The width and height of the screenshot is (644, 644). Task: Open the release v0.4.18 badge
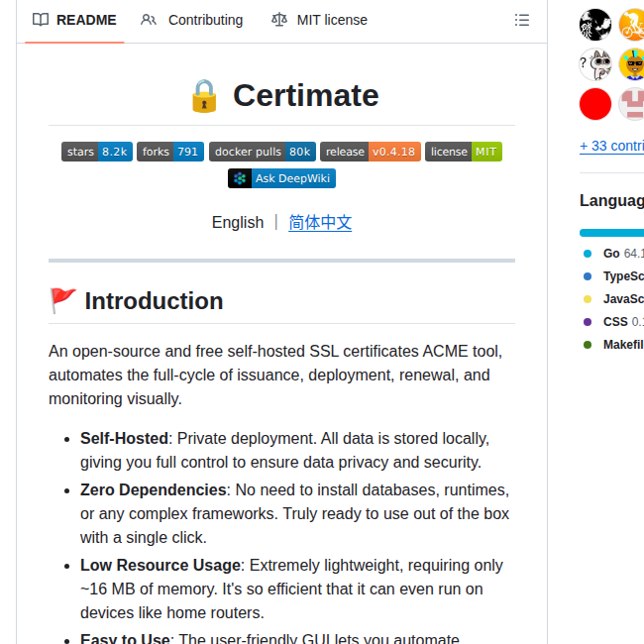pyautogui.click(x=371, y=152)
